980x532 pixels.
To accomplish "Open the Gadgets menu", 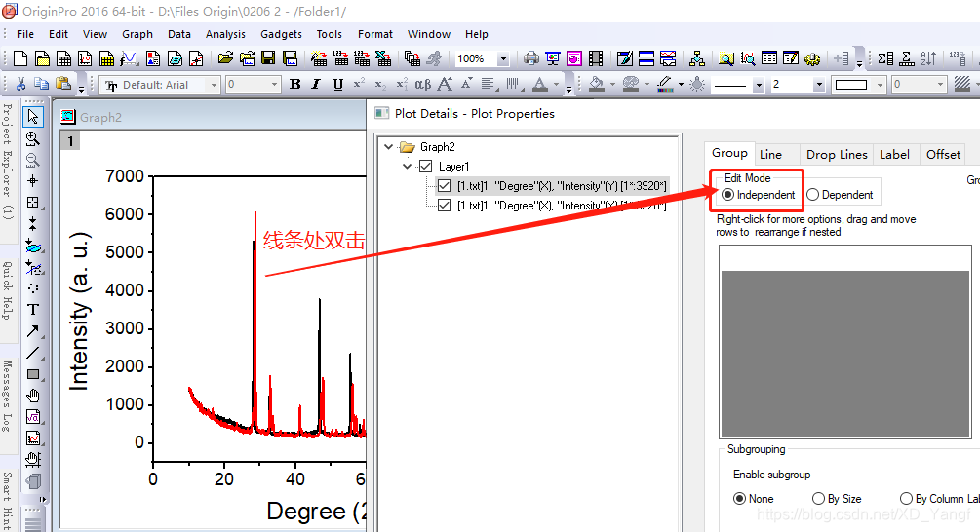I will click(281, 34).
